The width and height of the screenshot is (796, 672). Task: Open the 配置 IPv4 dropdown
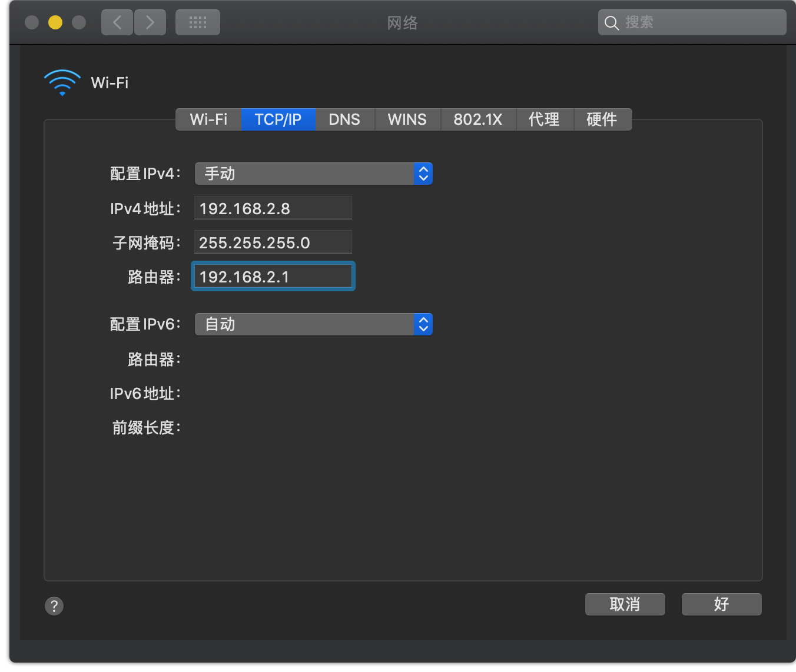point(313,174)
